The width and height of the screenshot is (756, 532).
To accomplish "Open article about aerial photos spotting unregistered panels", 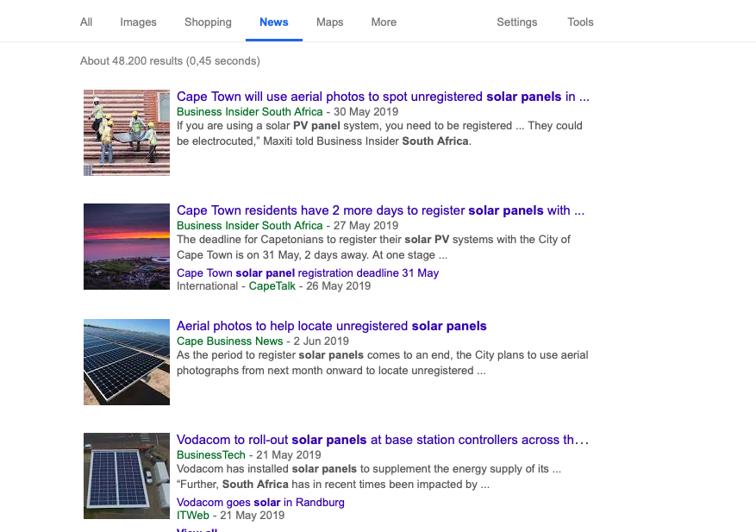I will [383, 97].
